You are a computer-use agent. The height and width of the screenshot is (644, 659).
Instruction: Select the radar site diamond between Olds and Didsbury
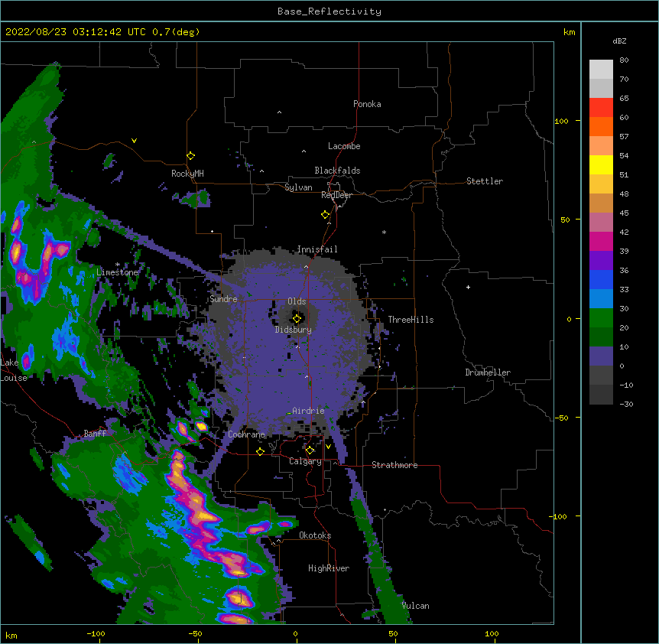[297, 319]
